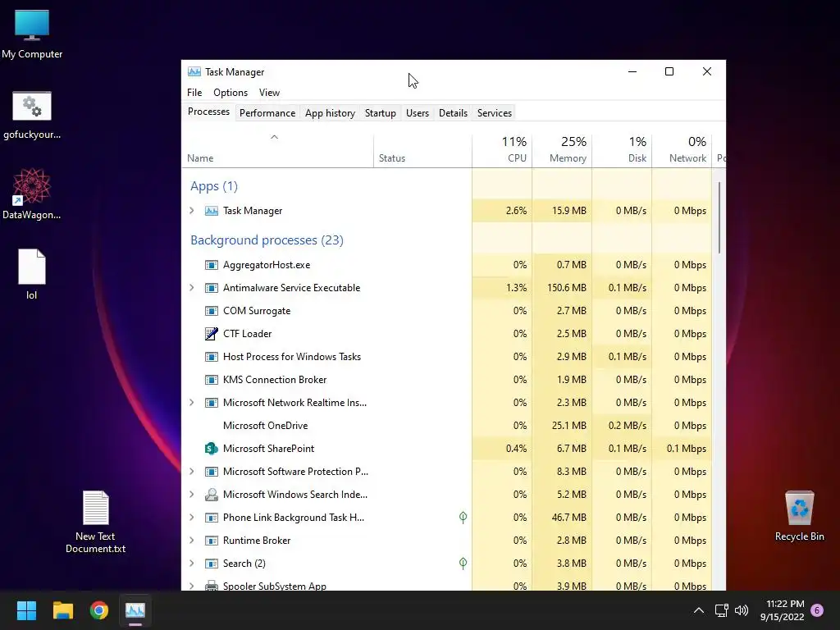Click the COM Surrogate process icon
The image size is (840, 630).
(212, 311)
